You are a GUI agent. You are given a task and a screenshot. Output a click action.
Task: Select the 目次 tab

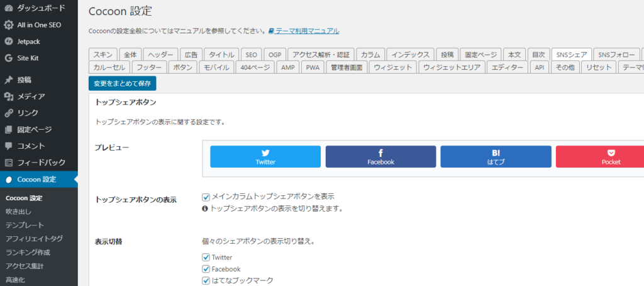tap(538, 54)
